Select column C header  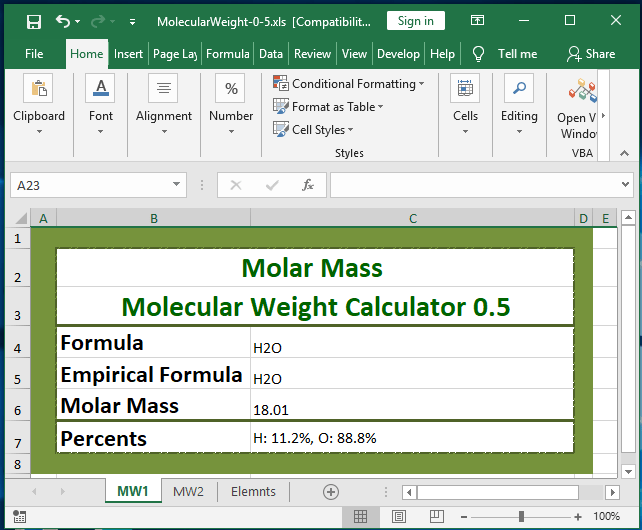[x=413, y=218]
